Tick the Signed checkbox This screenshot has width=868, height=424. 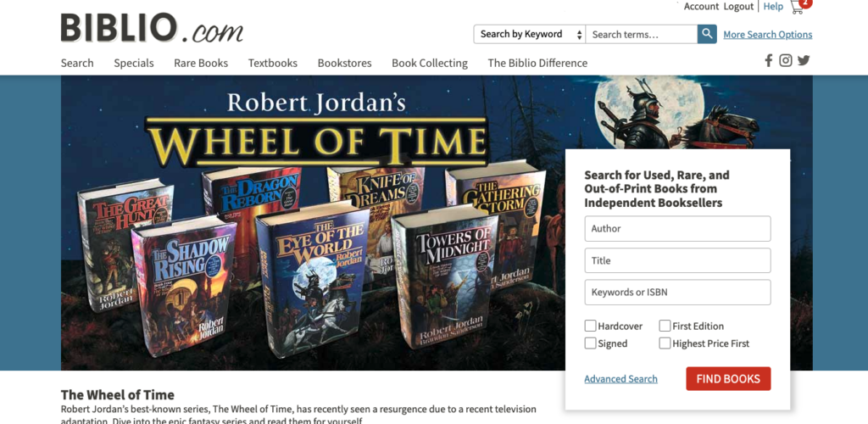pos(590,343)
